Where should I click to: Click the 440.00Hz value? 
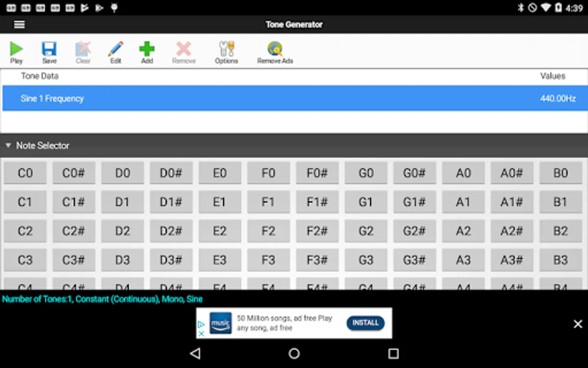pos(558,99)
